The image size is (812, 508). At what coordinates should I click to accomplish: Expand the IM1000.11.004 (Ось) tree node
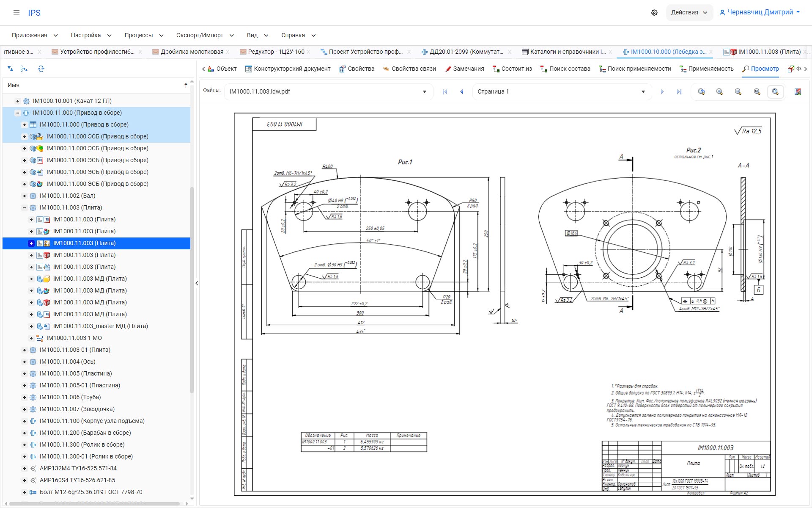click(25, 362)
